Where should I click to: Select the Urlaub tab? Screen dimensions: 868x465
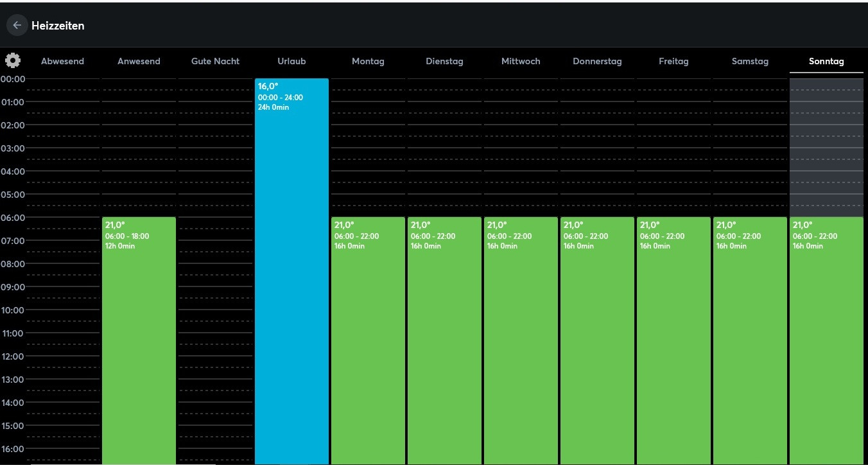291,62
